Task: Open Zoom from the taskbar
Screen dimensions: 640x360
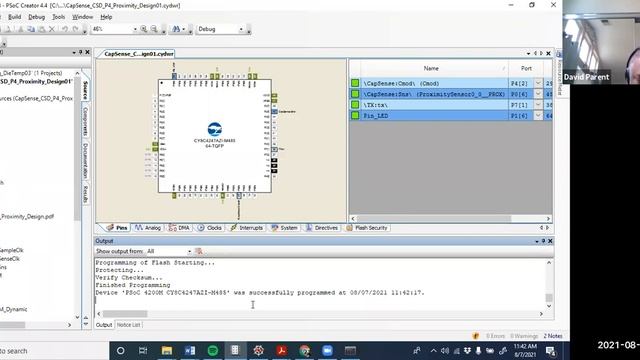Action: pyautogui.click(x=327, y=351)
